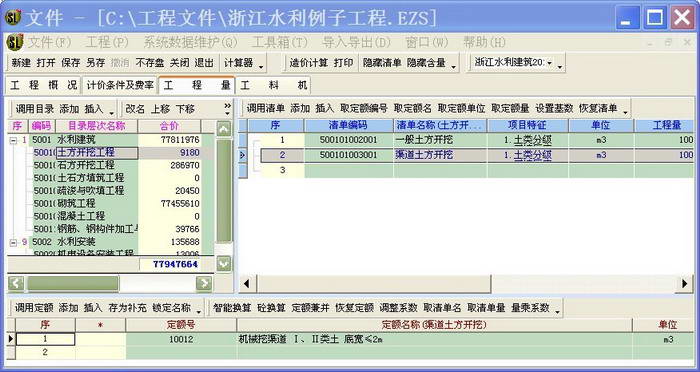Screen dimensions: 700x372
Task: Click 调用目录 in directory toolbar
Action: click(35, 109)
